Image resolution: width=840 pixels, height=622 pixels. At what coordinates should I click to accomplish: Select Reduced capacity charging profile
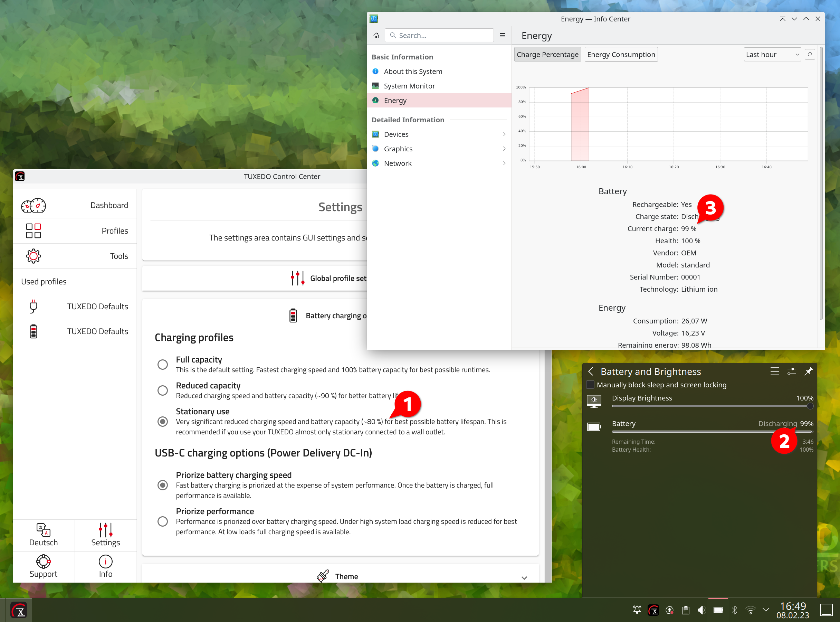(x=163, y=390)
